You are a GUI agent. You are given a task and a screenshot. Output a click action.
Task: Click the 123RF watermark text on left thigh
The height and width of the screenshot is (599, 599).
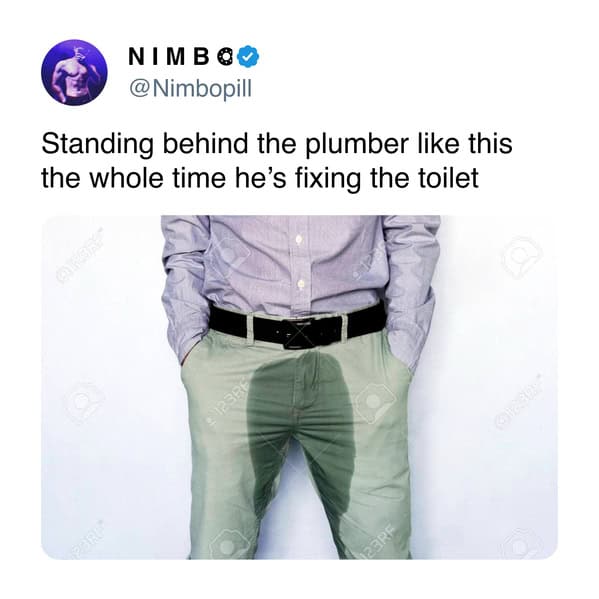pyautogui.click(x=225, y=408)
